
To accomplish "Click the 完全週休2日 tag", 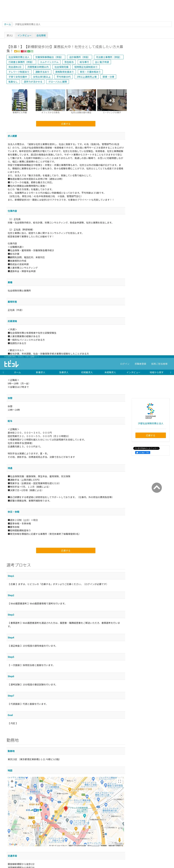I will [x=15, y=67].
